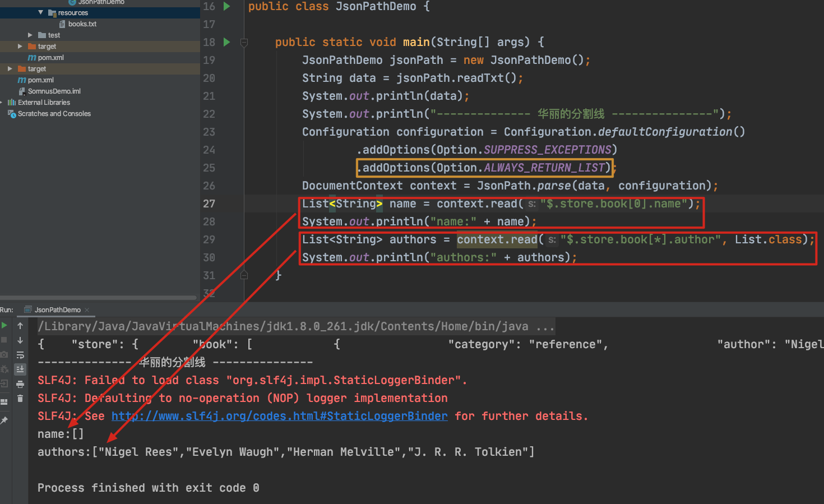Rerun JsonPathDemo with the green play icon
Screen dimensions: 824x504
tap(4, 325)
